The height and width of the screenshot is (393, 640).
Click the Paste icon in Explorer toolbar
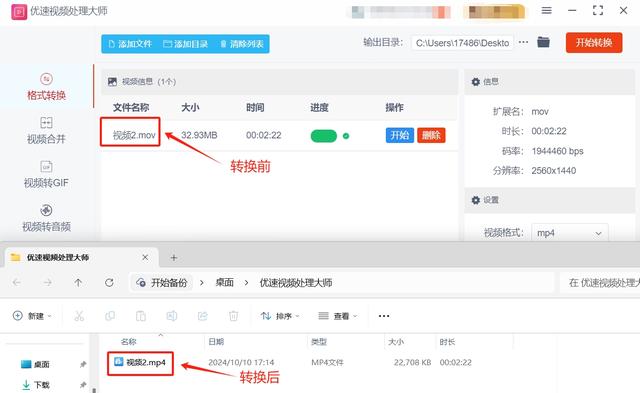[141, 316]
